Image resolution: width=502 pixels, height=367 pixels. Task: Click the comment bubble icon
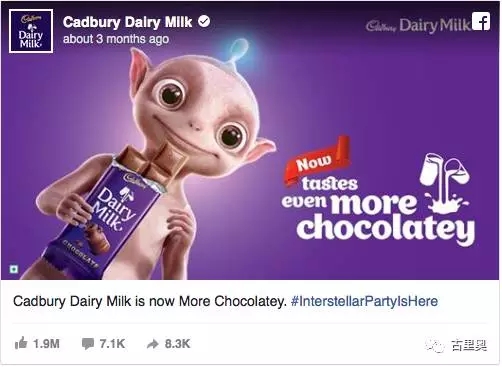[88, 344]
